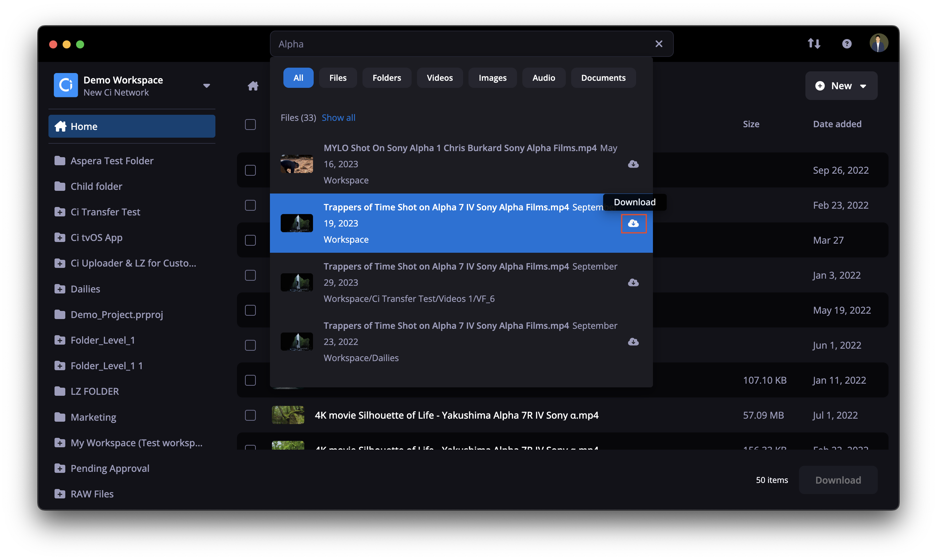Click the 50 items count label

pos(772,480)
